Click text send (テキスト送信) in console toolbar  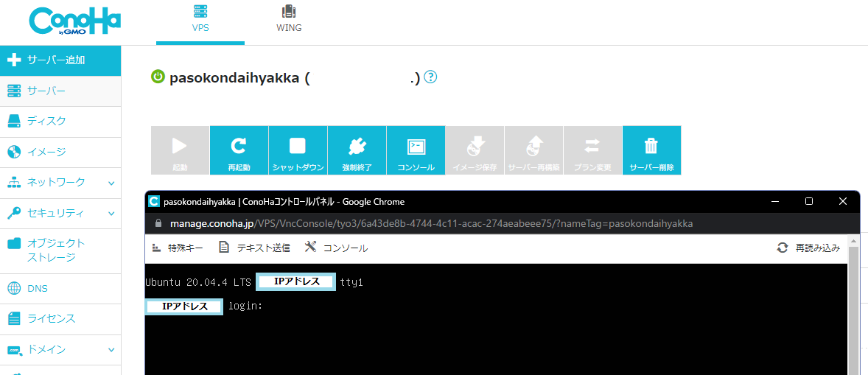click(254, 248)
